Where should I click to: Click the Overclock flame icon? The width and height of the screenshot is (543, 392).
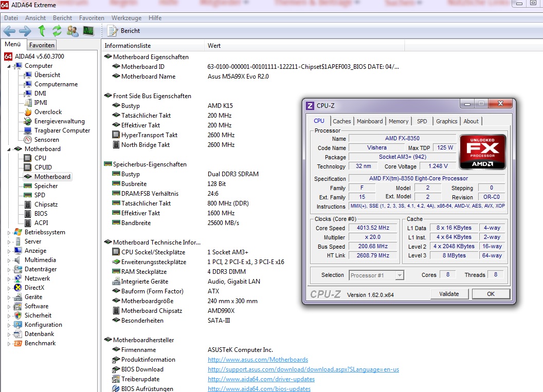[28, 112]
